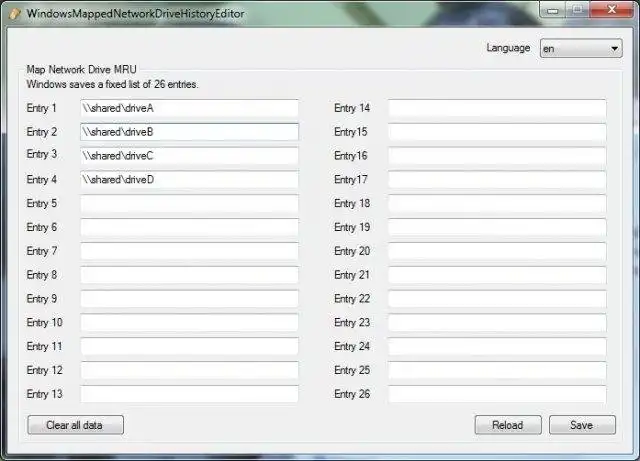The image size is (640, 461).
Task: Focus Entry 3 field containing \\shared\driveC
Action: point(189,156)
